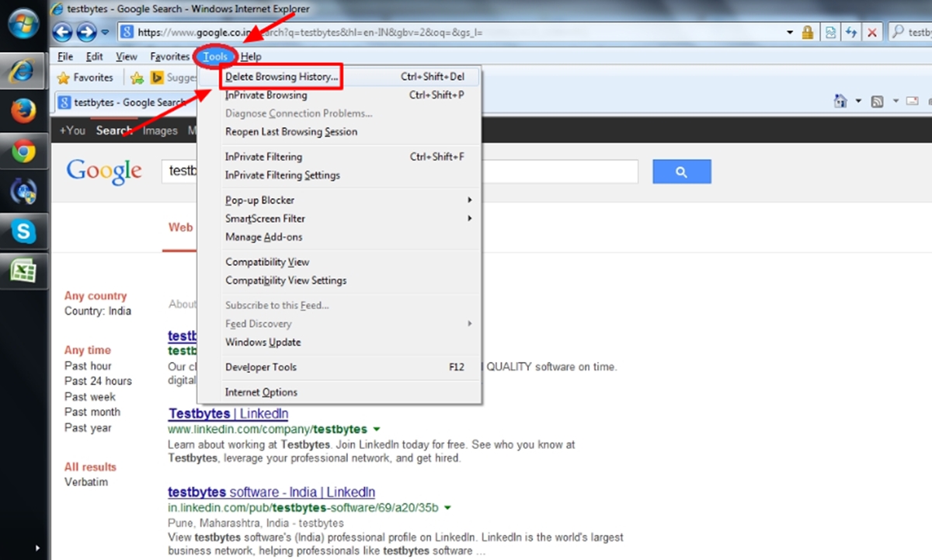This screenshot has width=932, height=560.
Task: Open the Home button dropdown arrow
Action: tap(858, 102)
